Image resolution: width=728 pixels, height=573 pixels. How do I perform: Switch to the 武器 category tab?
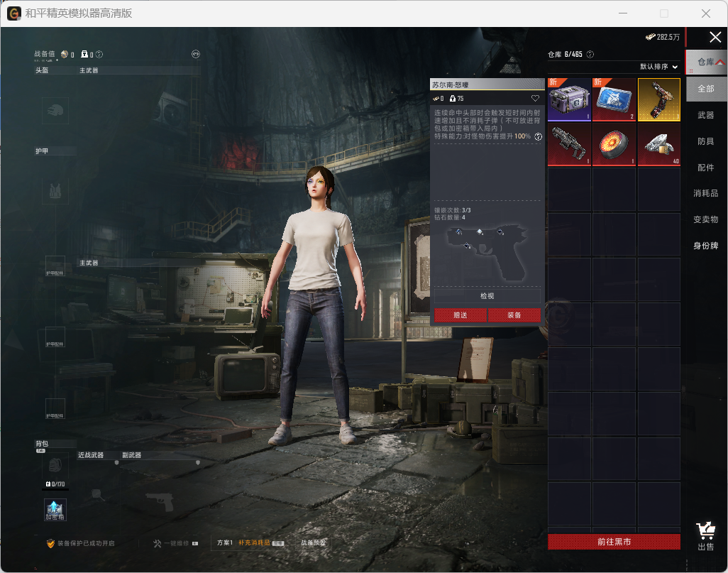pyautogui.click(x=706, y=115)
